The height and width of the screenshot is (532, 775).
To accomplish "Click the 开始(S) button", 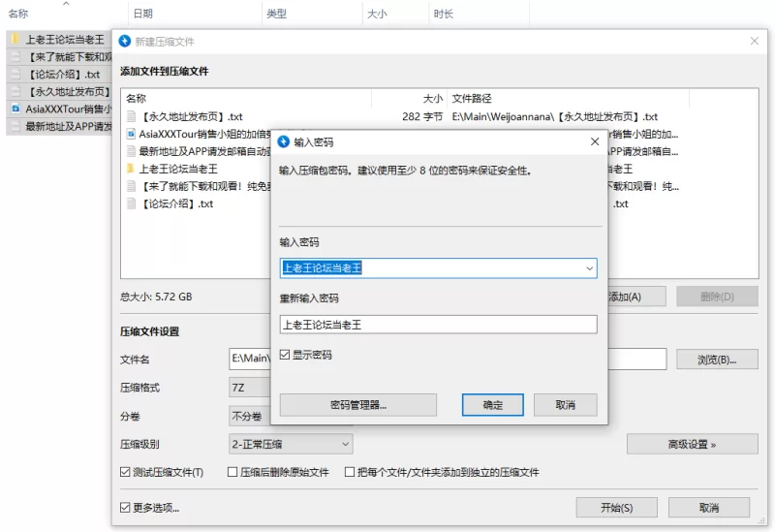I will pos(617,508).
